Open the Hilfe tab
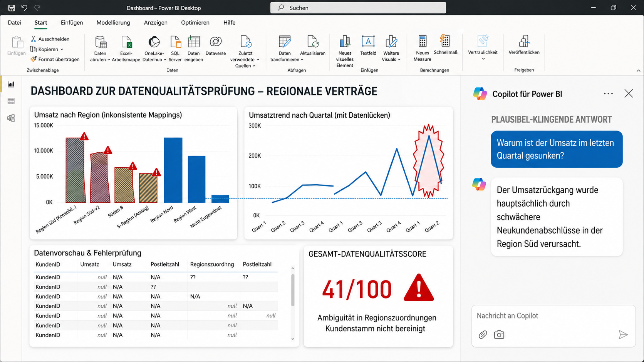The image size is (644, 362). 229,23
